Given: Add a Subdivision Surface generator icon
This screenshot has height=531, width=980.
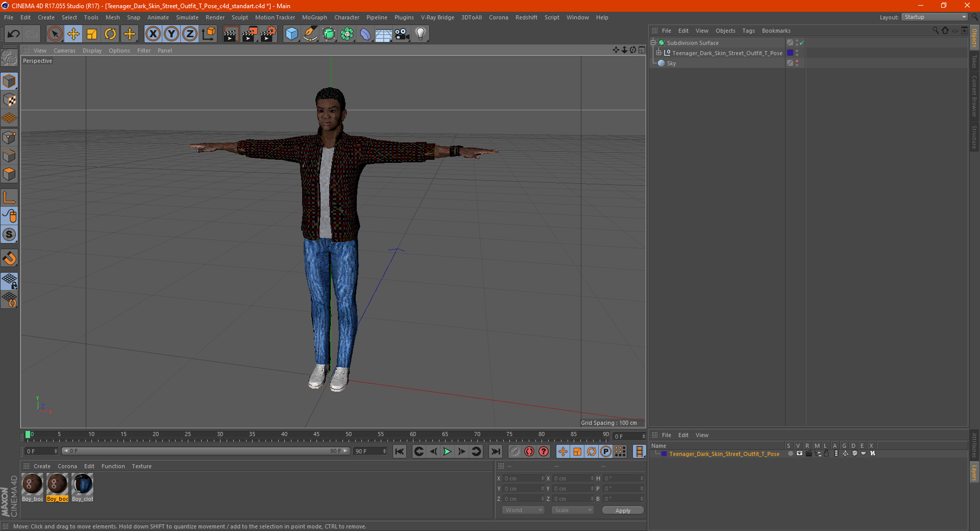Looking at the screenshot, I should pos(329,34).
